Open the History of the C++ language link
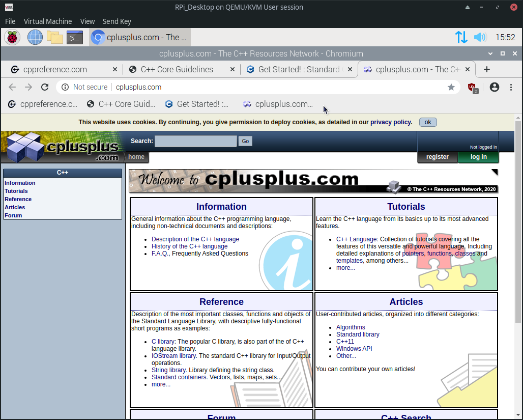523x420 pixels. pyautogui.click(x=189, y=246)
